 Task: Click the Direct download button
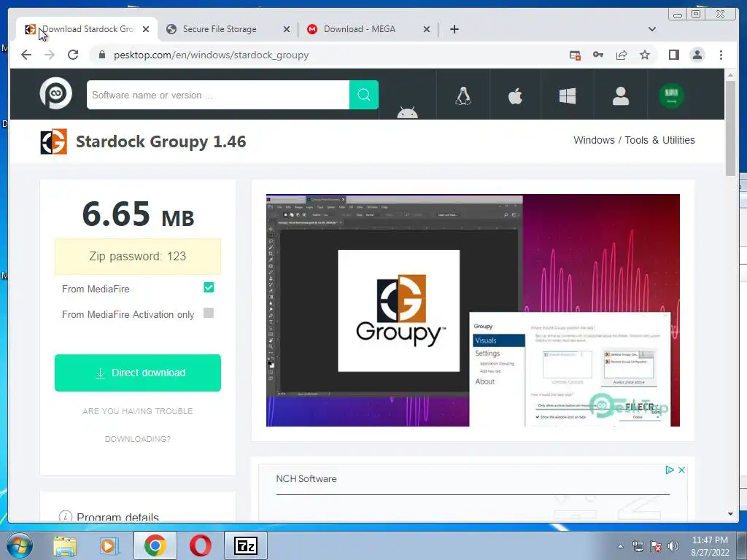click(x=138, y=373)
